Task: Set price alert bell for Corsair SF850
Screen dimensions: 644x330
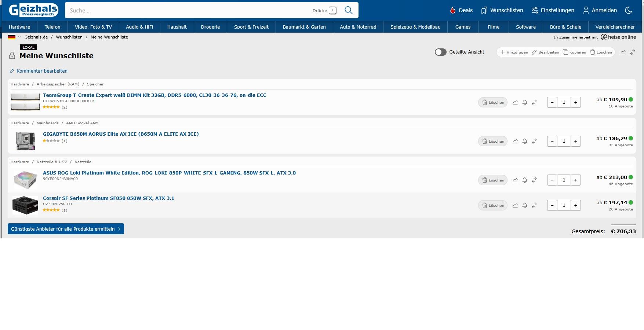Action: [525, 205]
